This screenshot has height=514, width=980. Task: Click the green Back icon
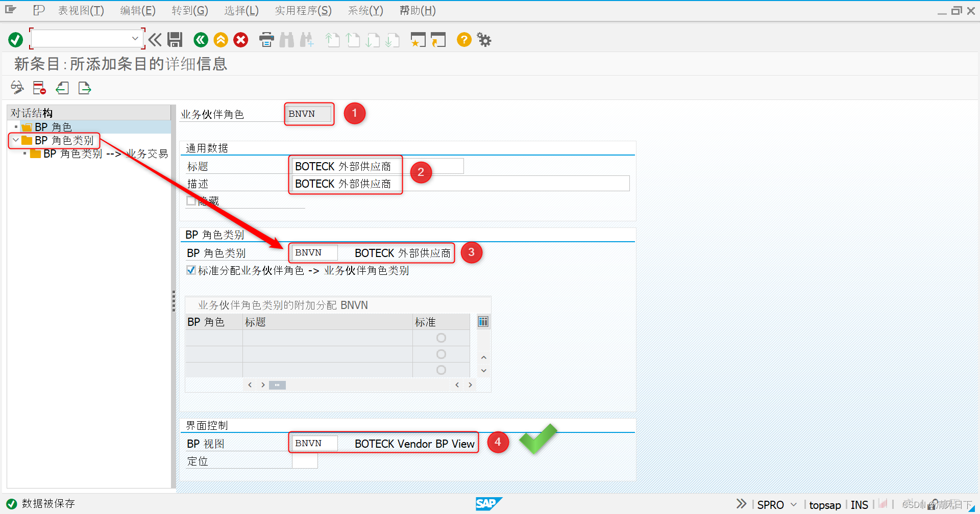tap(201, 39)
